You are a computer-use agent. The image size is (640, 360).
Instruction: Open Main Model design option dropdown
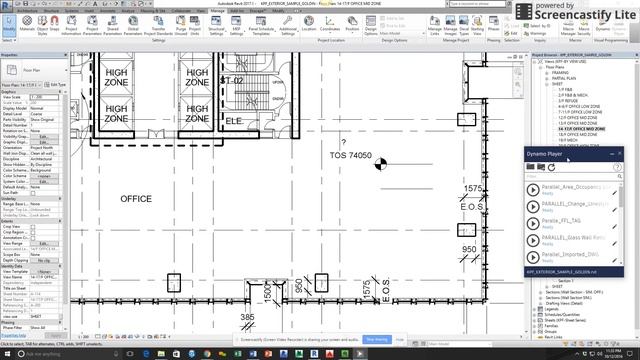[x=402, y=33]
